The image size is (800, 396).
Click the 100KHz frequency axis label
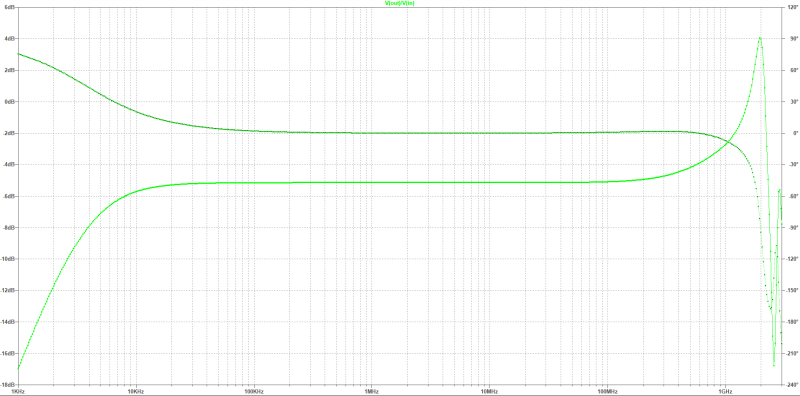tap(254, 392)
